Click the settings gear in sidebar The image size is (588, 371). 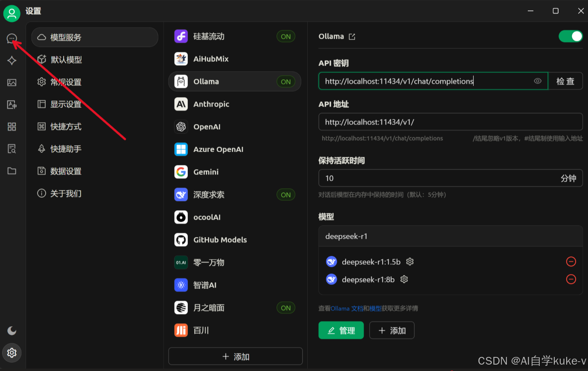pyautogui.click(x=12, y=353)
